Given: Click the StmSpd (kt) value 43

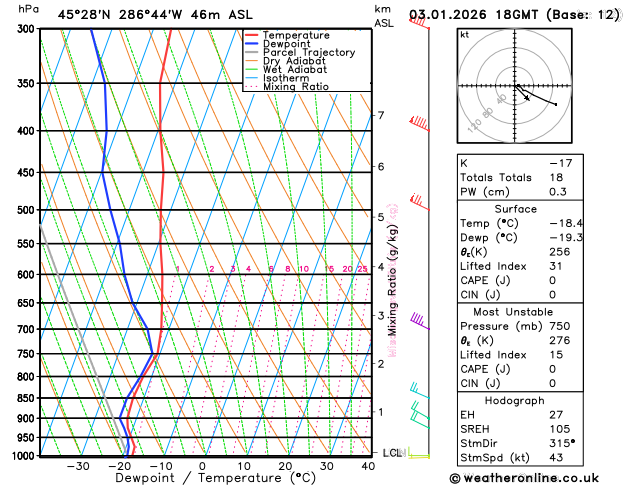Looking at the screenshot, I should click(x=556, y=458).
